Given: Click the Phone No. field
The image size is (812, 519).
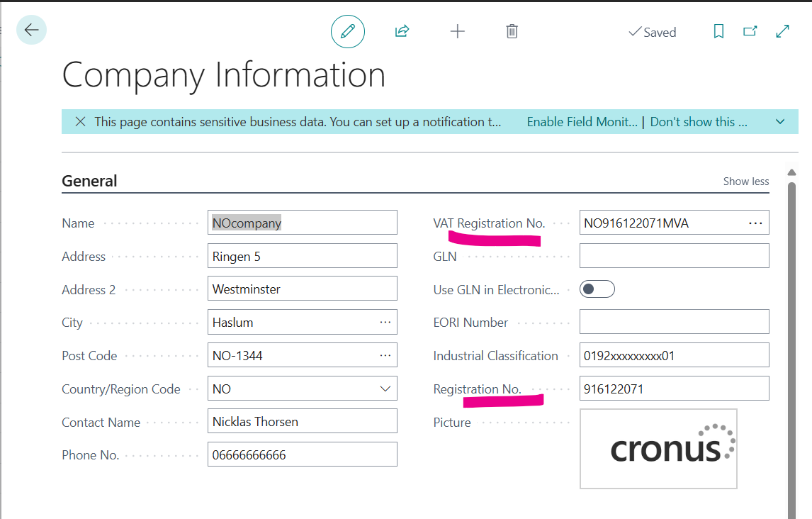Looking at the screenshot, I should point(303,454).
